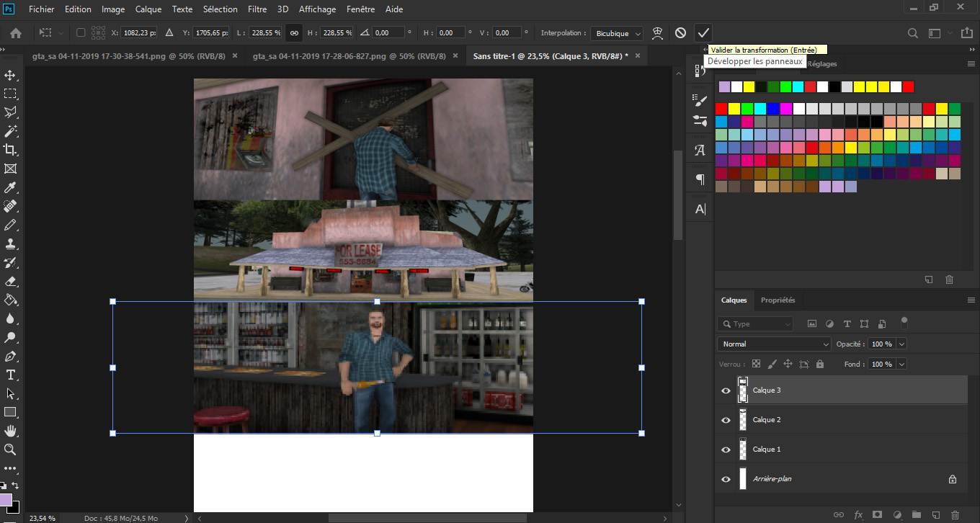Toggle visibility of Arrière-plan layer
Viewport: 980px width, 523px height.
click(726, 479)
